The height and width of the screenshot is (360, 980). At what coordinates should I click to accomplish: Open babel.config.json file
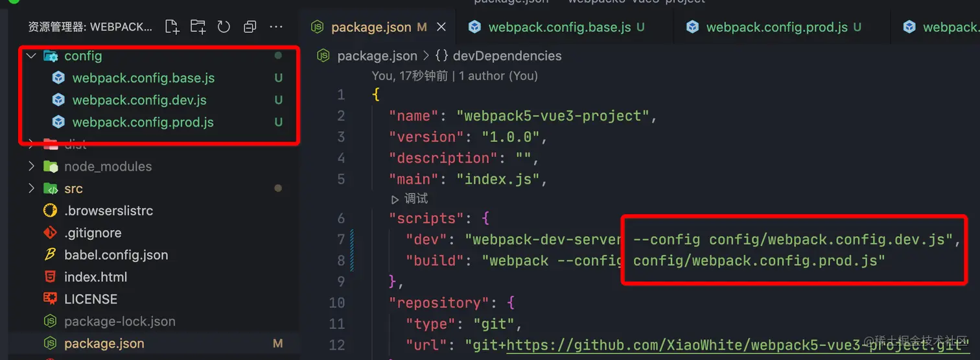click(116, 255)
